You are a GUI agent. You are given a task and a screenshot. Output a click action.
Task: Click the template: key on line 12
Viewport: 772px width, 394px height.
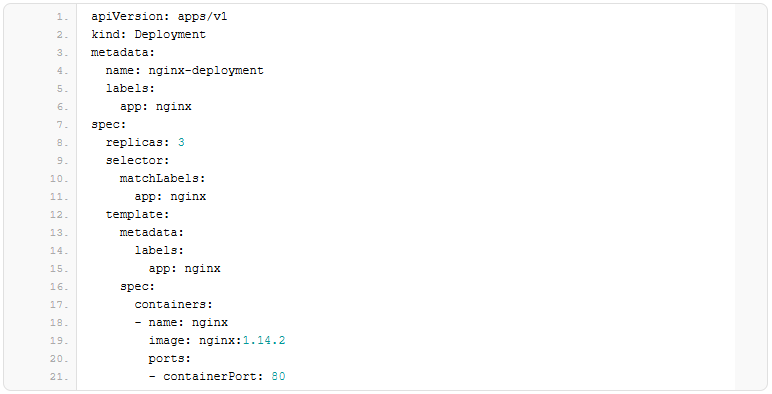click(137, 215)
